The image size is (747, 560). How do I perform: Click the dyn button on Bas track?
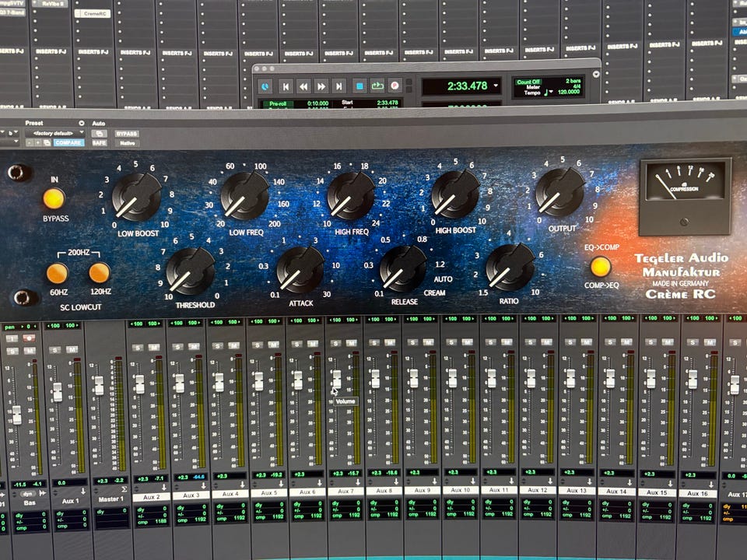pos(30,494)
